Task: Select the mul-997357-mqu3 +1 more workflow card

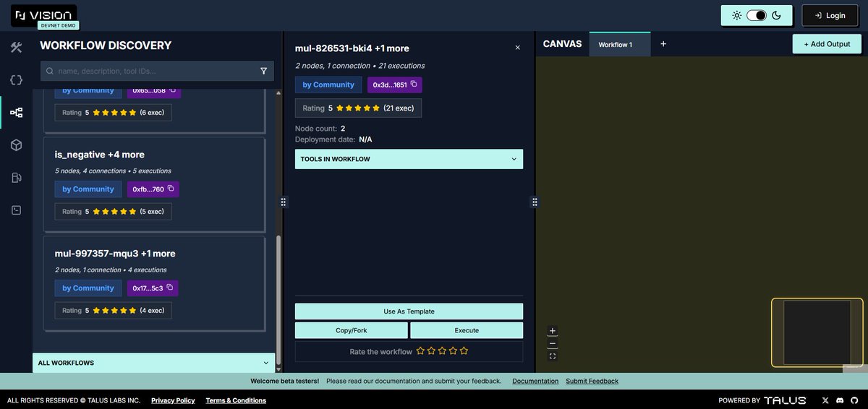Action: 154,283
